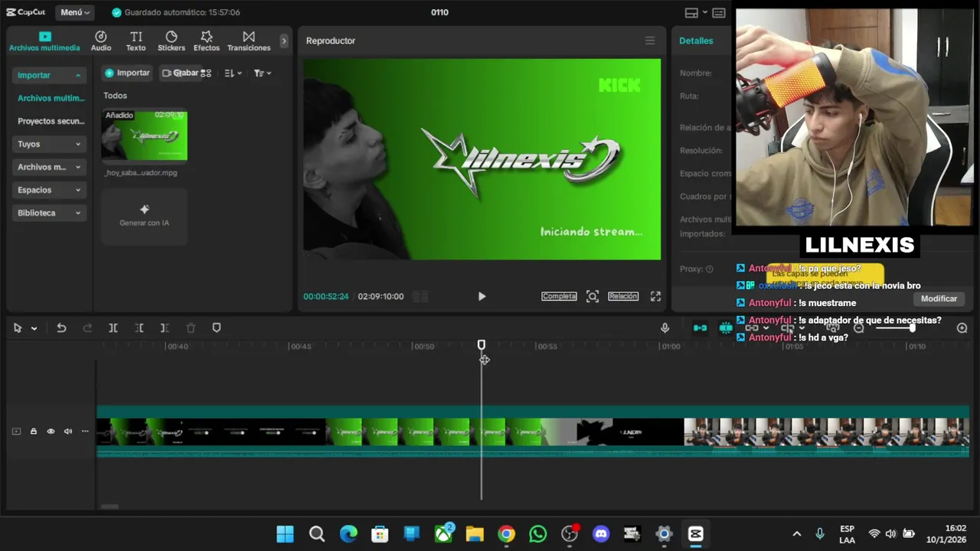The height and width of the screenshot is (551, 980).
Task: Hide the video track with eye icon
Action: [51, 432]
